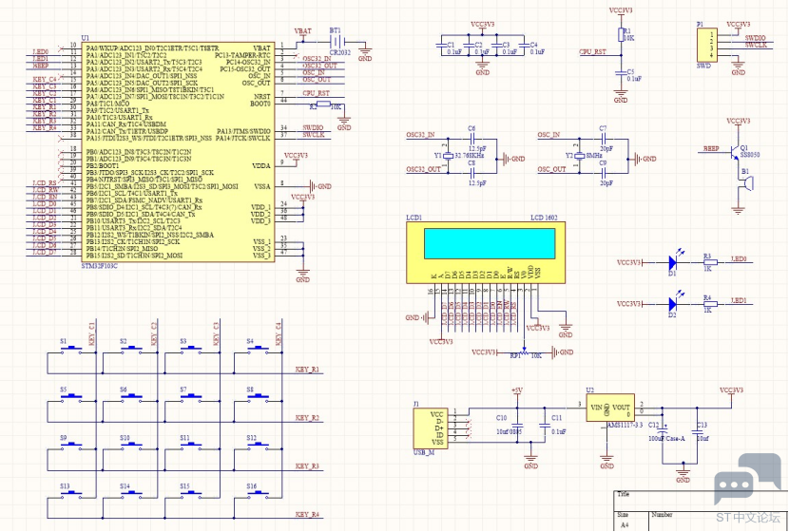Select the SWDIO label at P1 header
Image resolution: width=789 pixels, height=532 pixels.
click(755, 38)
